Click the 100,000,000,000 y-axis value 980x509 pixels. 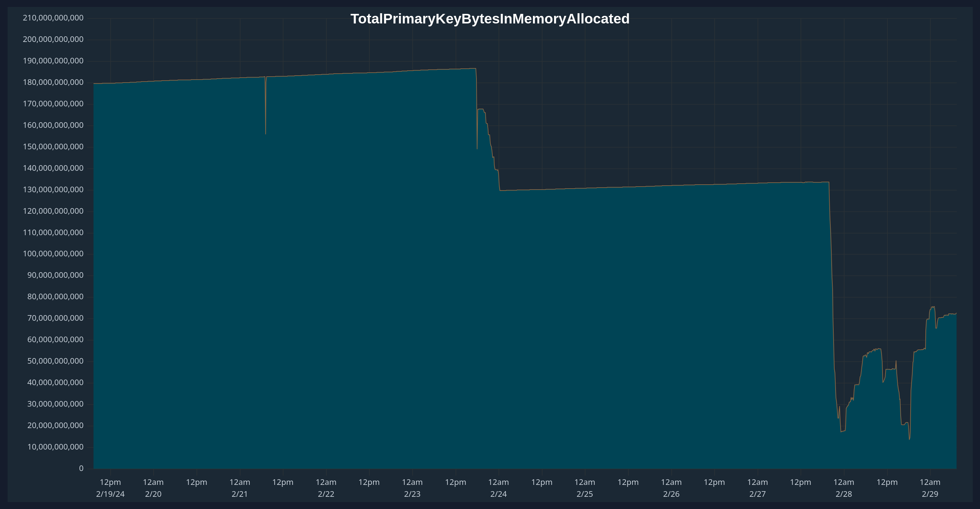(53, 254)
